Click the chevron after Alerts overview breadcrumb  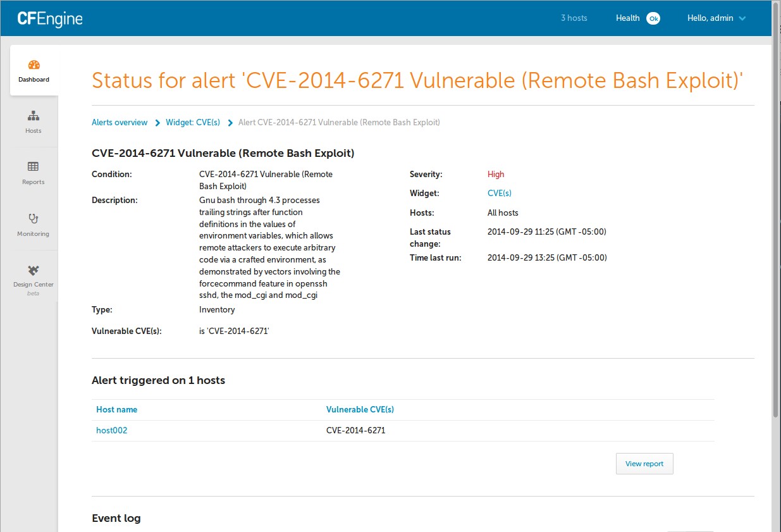[157, 123]
